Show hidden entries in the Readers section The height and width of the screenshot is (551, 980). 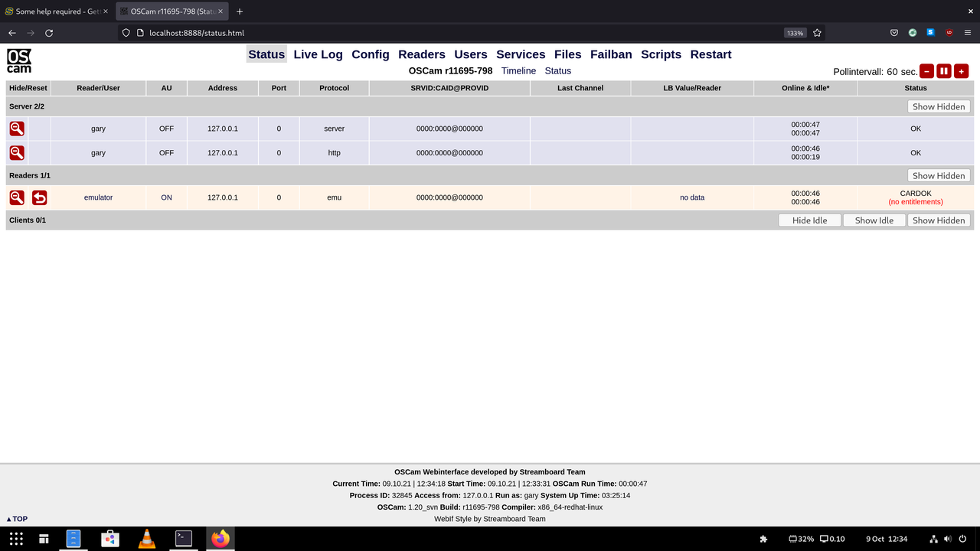(x=939, y=175)
